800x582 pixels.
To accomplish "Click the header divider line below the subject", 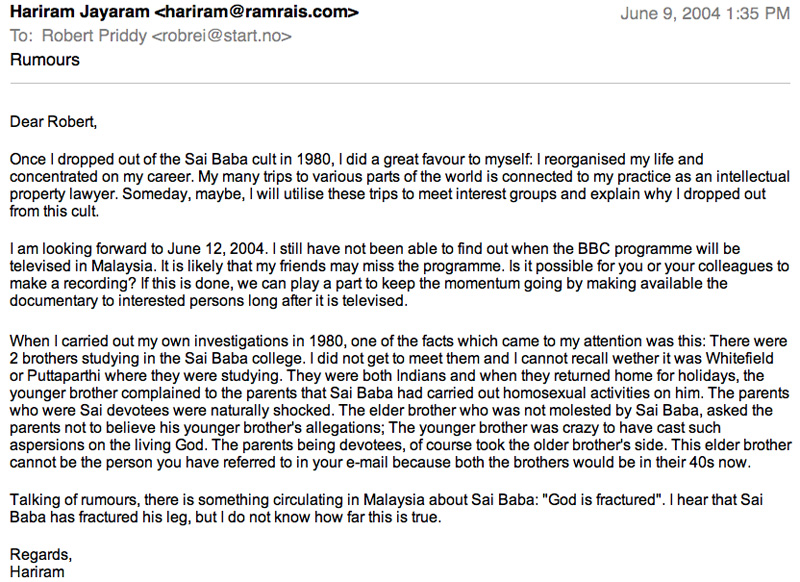I will [x=400, y=83].
